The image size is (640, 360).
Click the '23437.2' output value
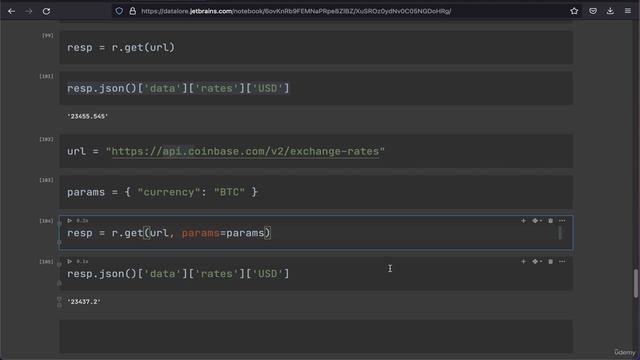coord(84,302)
